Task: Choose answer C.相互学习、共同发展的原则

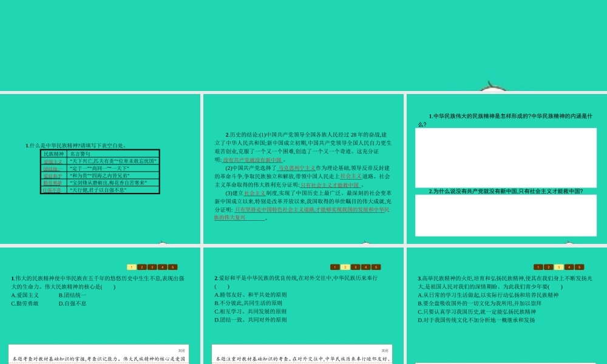Action: coord(251,311)
